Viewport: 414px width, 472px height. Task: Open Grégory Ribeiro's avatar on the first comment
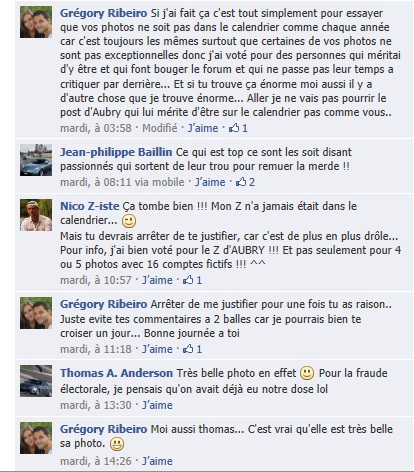click(36, 22)
